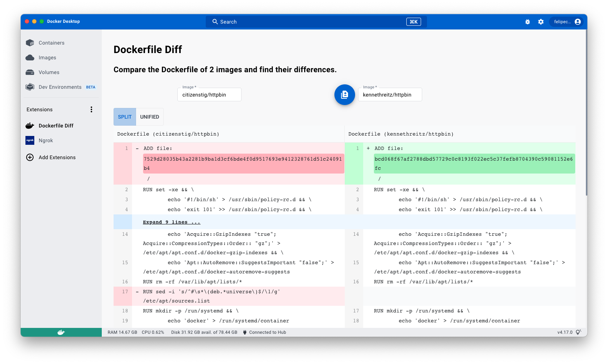The image size is (608, 364).
Task: Open the Dev Environments icon
Action: [30, 87]
